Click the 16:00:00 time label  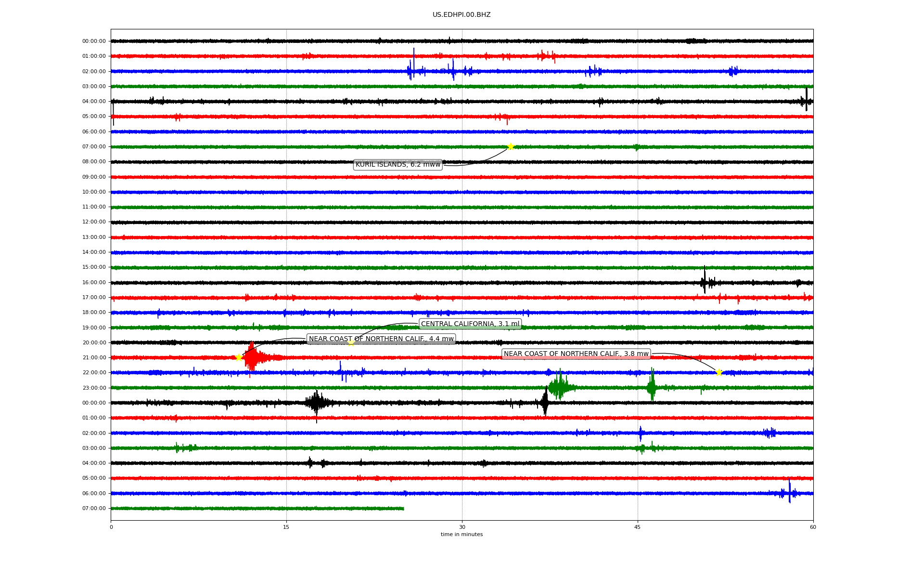coord(94,282)
